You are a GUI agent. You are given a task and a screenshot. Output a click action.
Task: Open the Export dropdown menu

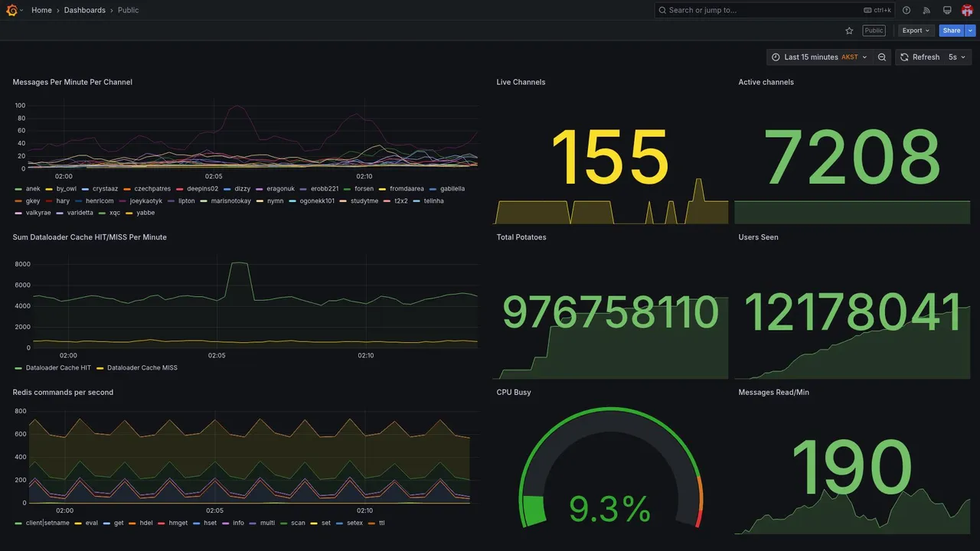coord(916,31)
